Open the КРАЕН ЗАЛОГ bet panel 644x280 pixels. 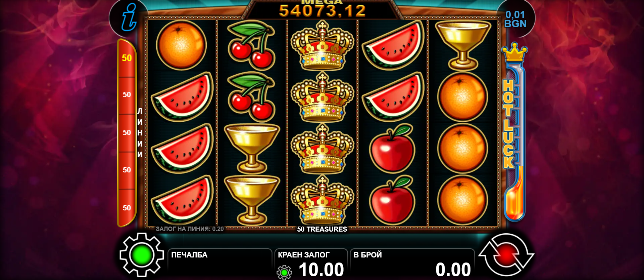pyautogui.click(x=311, y=264)
